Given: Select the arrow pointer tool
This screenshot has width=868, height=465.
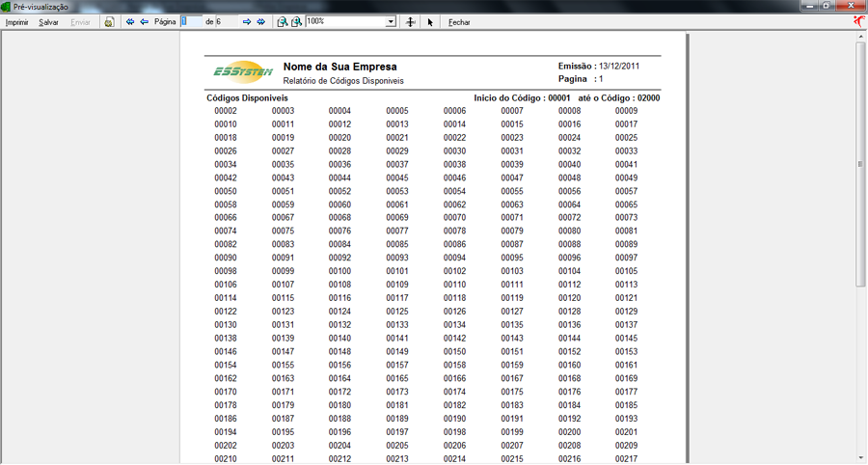Looking at the screenshot, I should [x=430, y=21].
